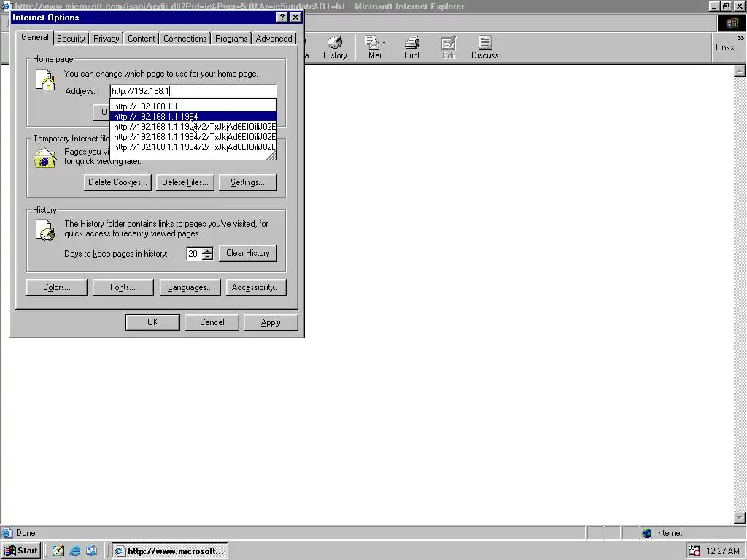Open the History toolbar button

(335, 47)
